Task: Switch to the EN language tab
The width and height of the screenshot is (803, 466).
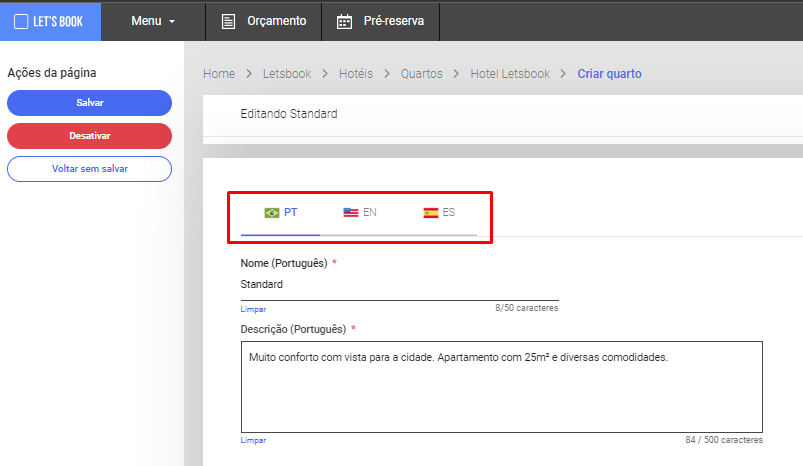Action: coord(360,213)
